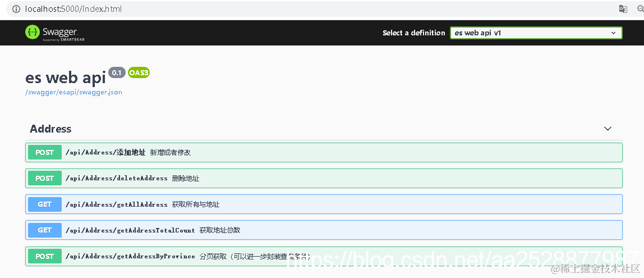Screen dimensions: 644x278
Task: Click the POST badge for deleteAddress
Action: click(45, 179)
